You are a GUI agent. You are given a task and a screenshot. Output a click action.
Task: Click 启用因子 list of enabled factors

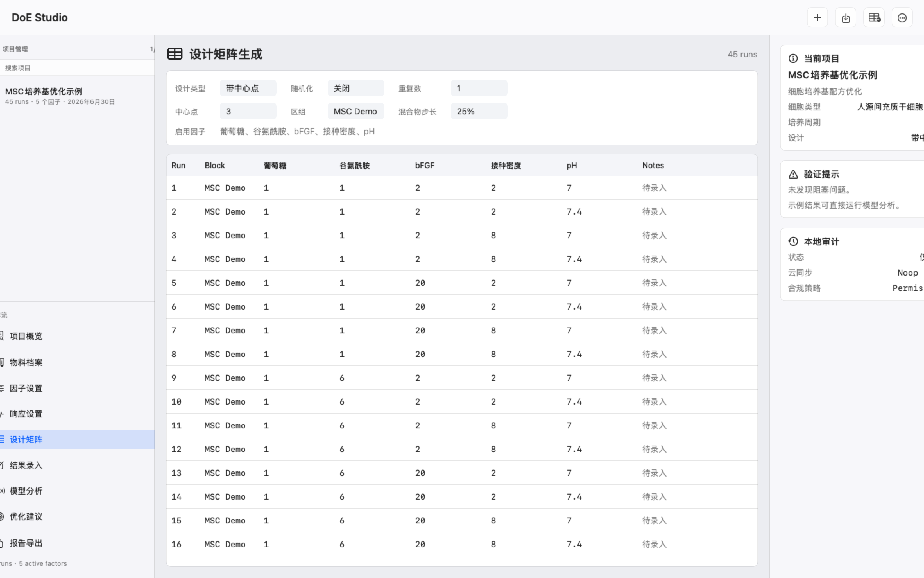pyautogui.click(x=297, y=132)
